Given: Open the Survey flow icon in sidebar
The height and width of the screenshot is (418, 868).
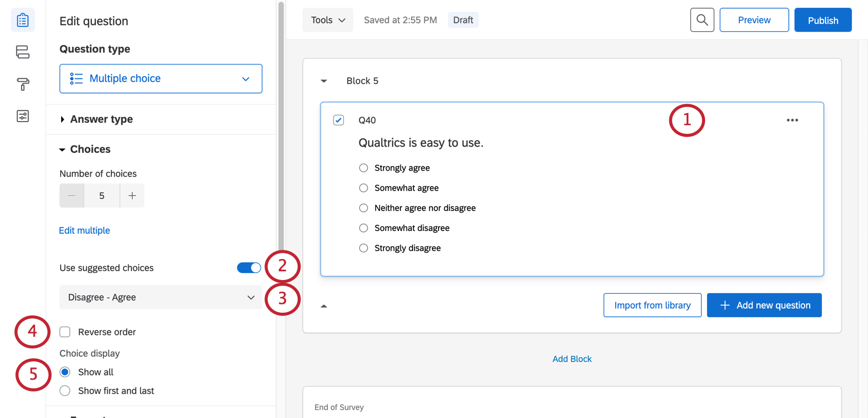Looking at the screenshot, I should pyautogui.click(x=22, y=52).
